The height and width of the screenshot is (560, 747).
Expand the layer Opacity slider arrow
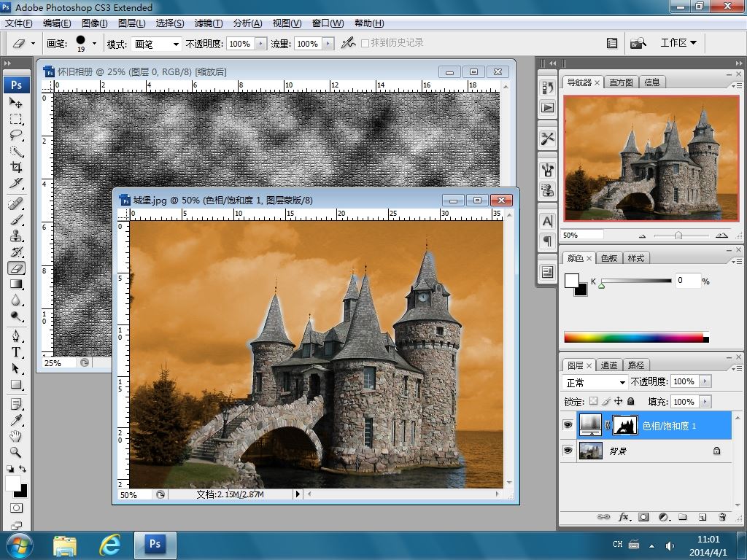pyautogui.click(x=705, y=381)
